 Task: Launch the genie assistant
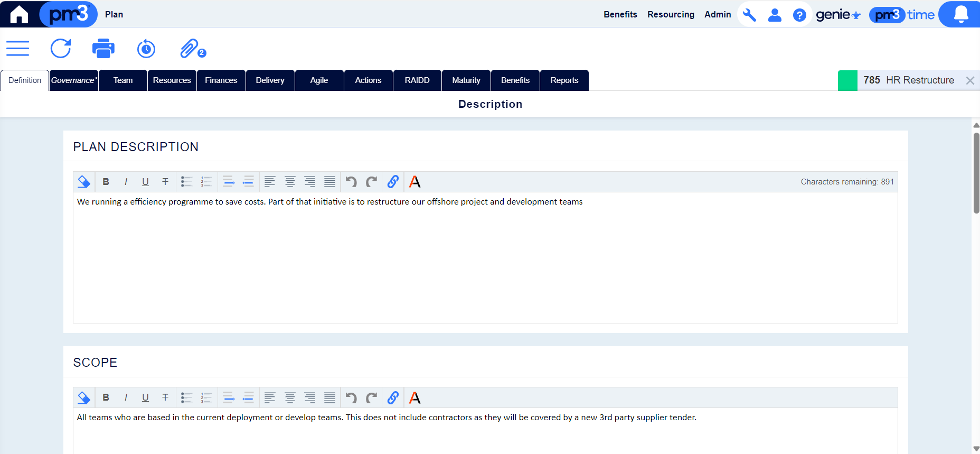(838, 15)
